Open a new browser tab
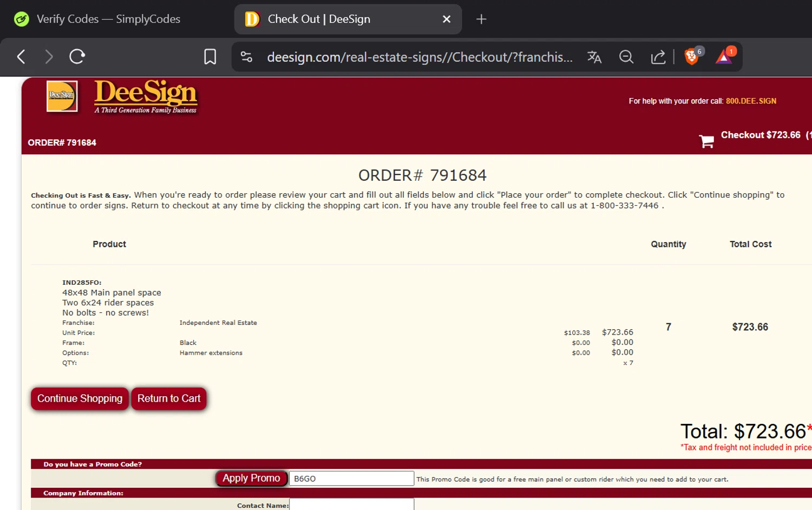This screenshot has height=510, width=812. (481, 19)
